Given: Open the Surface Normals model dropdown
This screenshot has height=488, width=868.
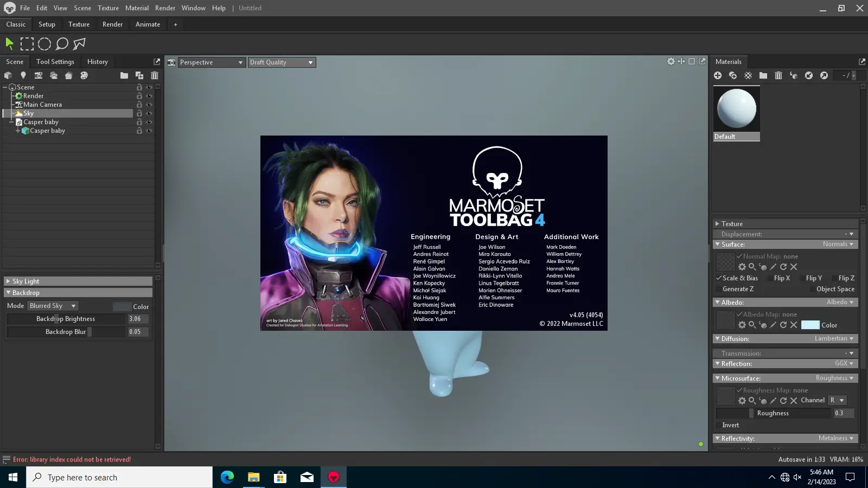Looking at the screenshot, I should [x=838, y=245].
